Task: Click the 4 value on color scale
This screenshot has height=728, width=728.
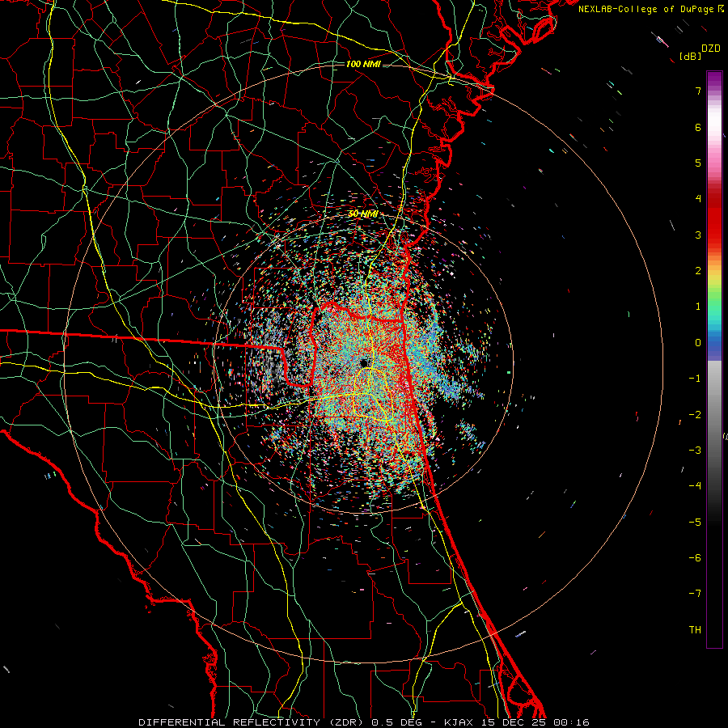Action: click(x=698, y=199)
